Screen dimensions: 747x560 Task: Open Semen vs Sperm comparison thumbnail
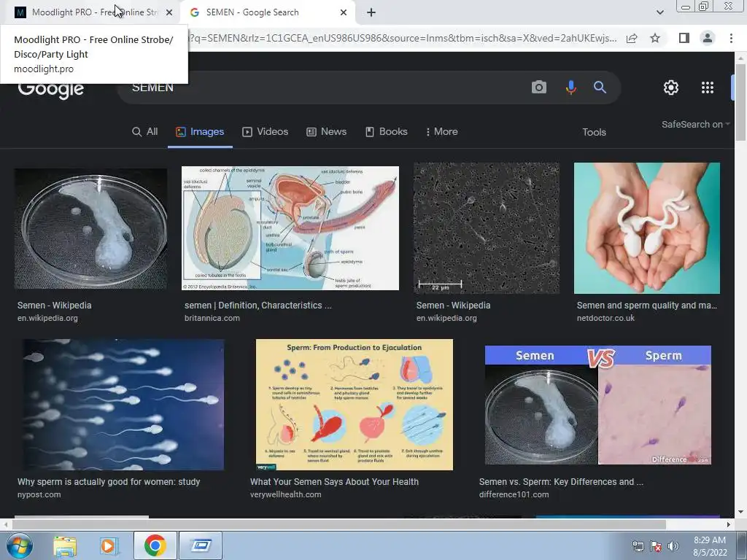(x=598, y=405)
